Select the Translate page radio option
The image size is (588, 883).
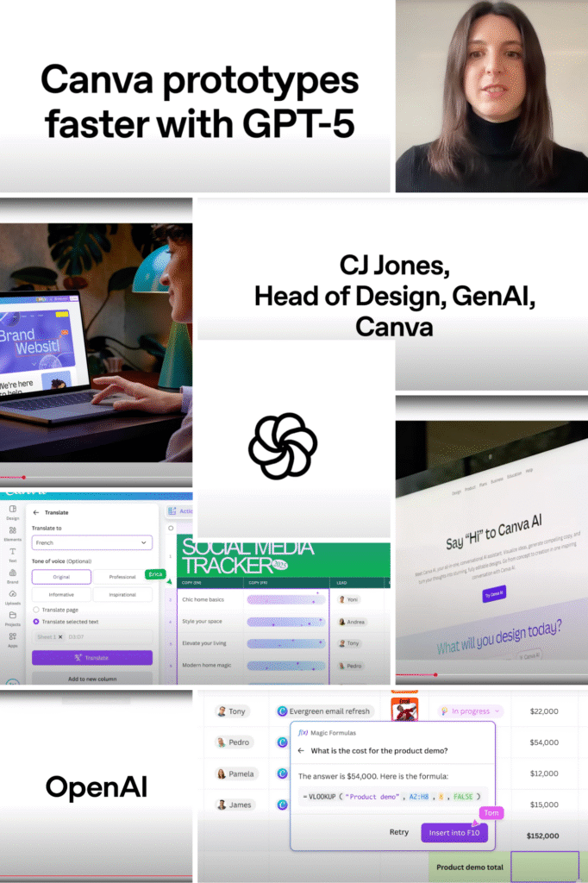click(x=36, y=610)
